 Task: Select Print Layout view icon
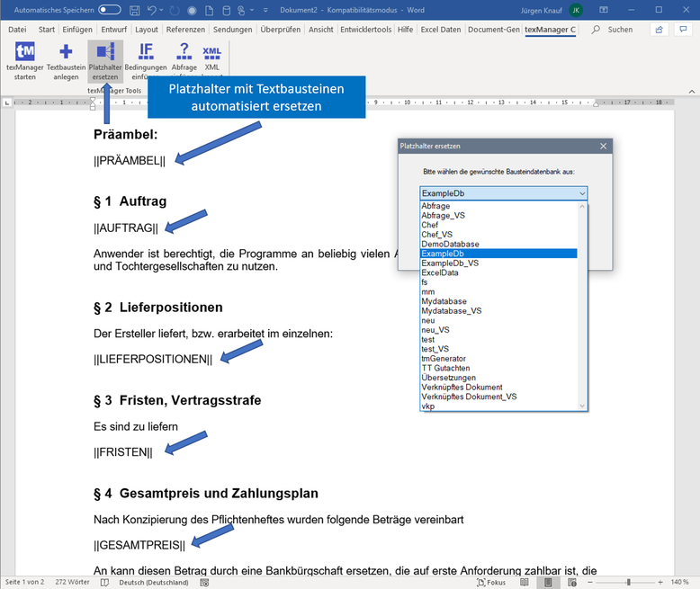coord(548,583)
